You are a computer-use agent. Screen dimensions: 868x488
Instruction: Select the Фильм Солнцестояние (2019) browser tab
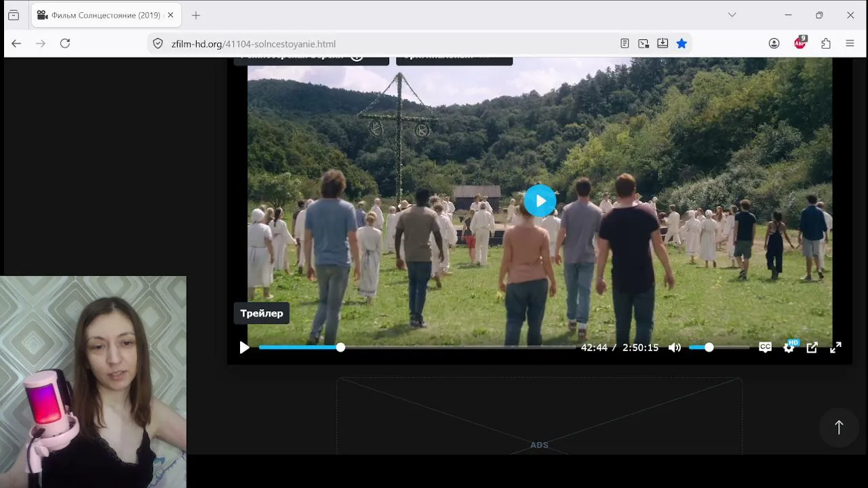coord(106,15)
